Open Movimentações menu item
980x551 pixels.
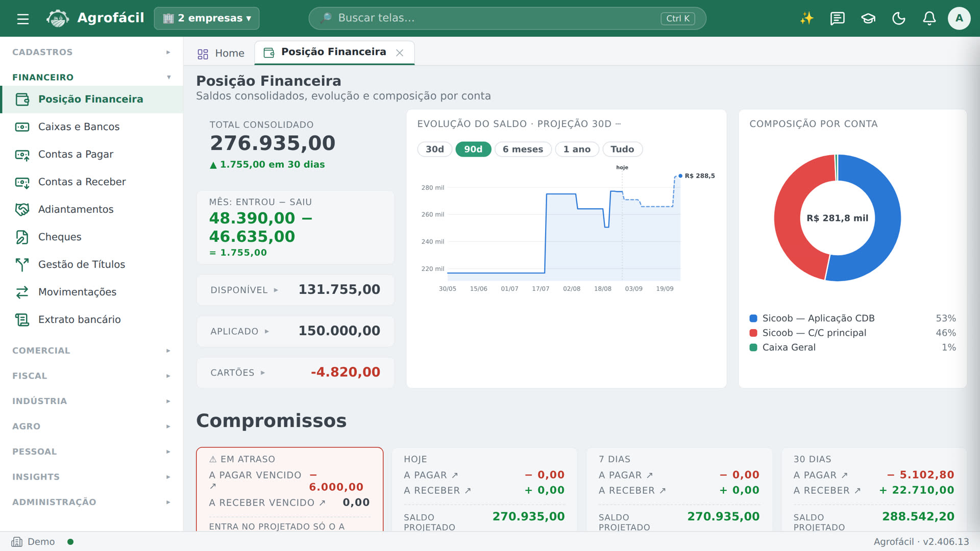pyautogui.click(x=91, y=292)
